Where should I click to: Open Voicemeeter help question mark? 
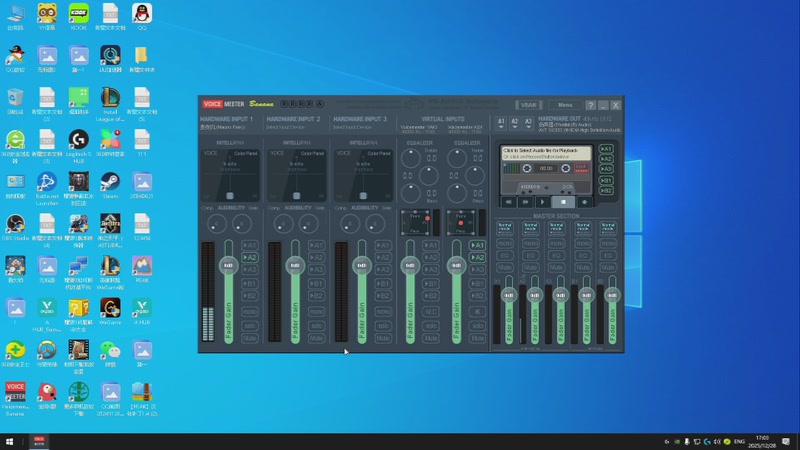[590, 105]
